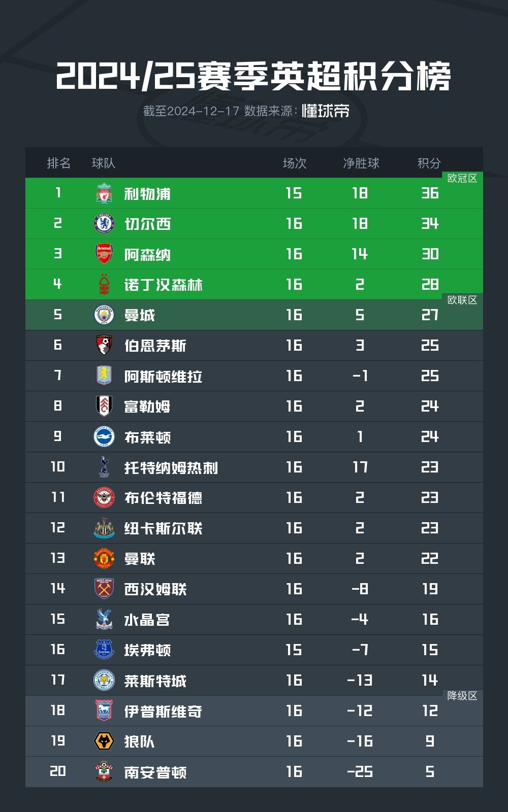The width and height of the screenshot is (508, 812).
Task: Click the Arsenal club crest
Action: click(104, 254)
